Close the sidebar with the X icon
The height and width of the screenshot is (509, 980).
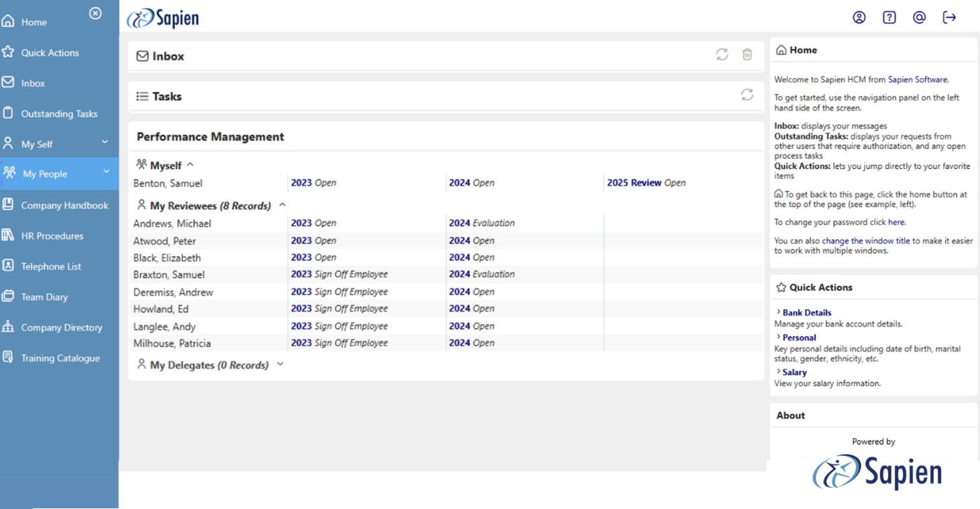95,13
